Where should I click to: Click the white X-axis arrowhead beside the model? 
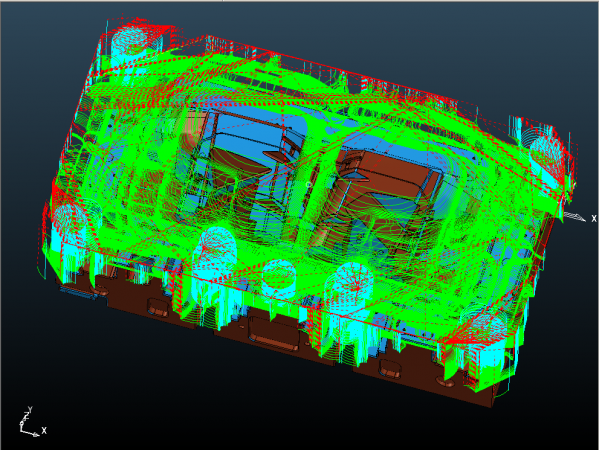(574, 216)
